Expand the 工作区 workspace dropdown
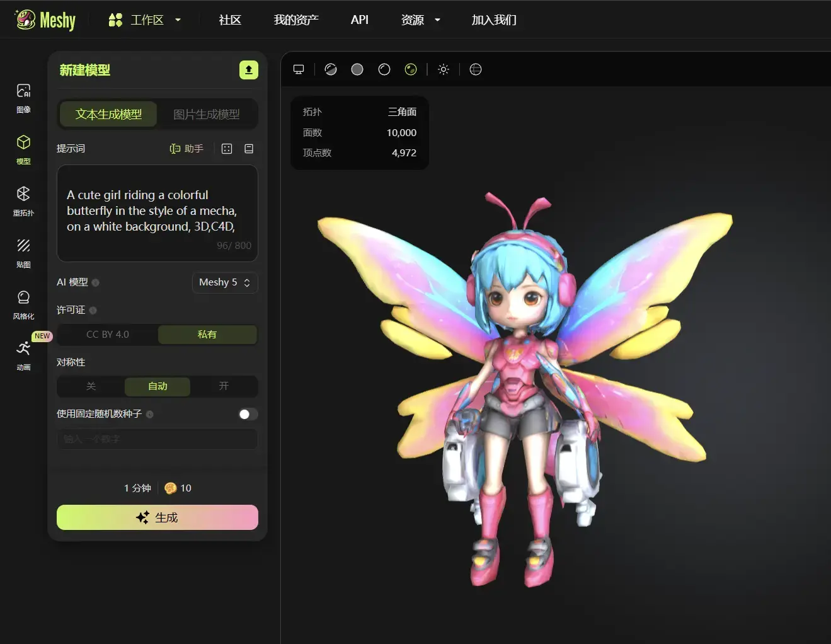The image size is (831, 644). (145, 20)
